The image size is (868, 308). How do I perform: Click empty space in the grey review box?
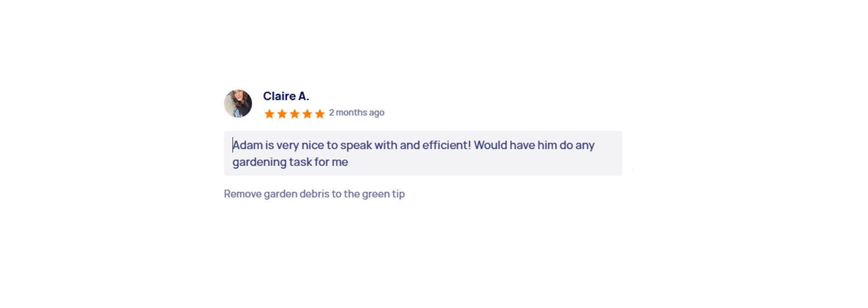click(497, 164)
